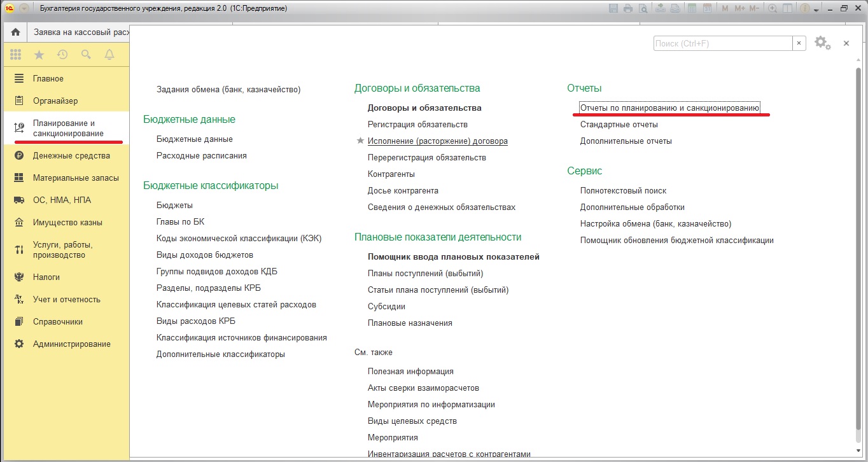Open the Справочники section
The height and width of the screenshot is (462, 868).
pos(65,322)
